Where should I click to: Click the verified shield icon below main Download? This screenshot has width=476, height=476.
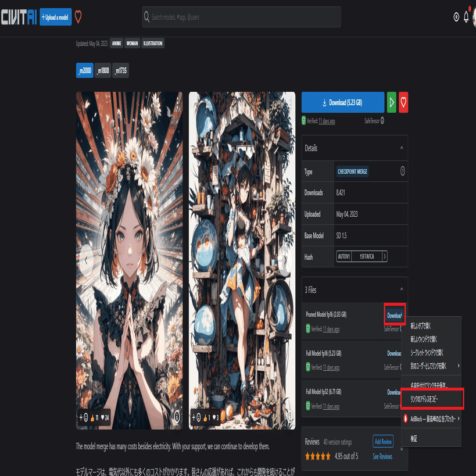[303, 120]
